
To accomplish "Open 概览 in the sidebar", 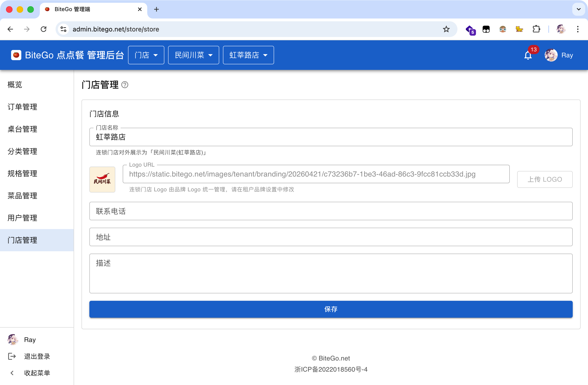I will [37, 85].
